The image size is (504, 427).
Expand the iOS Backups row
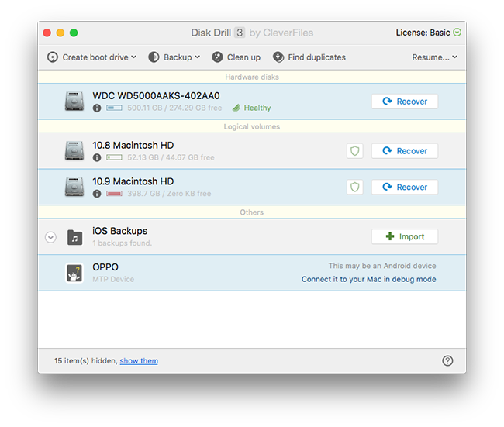tap(50, 237)
